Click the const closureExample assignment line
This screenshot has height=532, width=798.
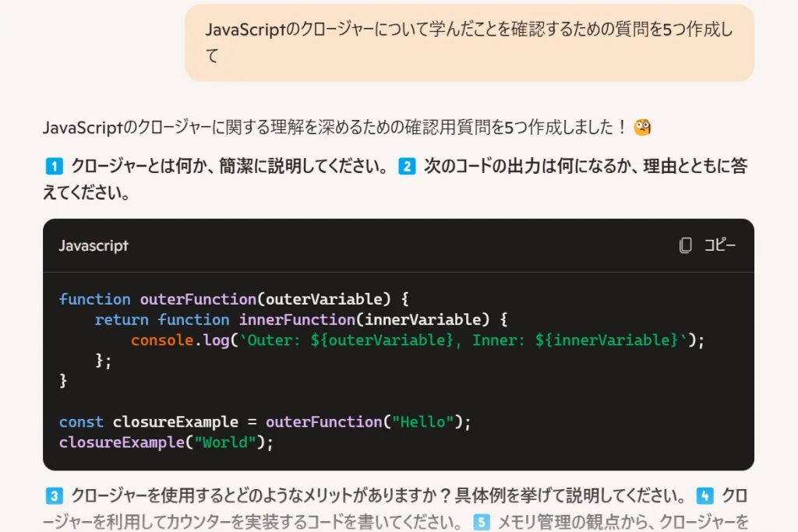(265, 421)
